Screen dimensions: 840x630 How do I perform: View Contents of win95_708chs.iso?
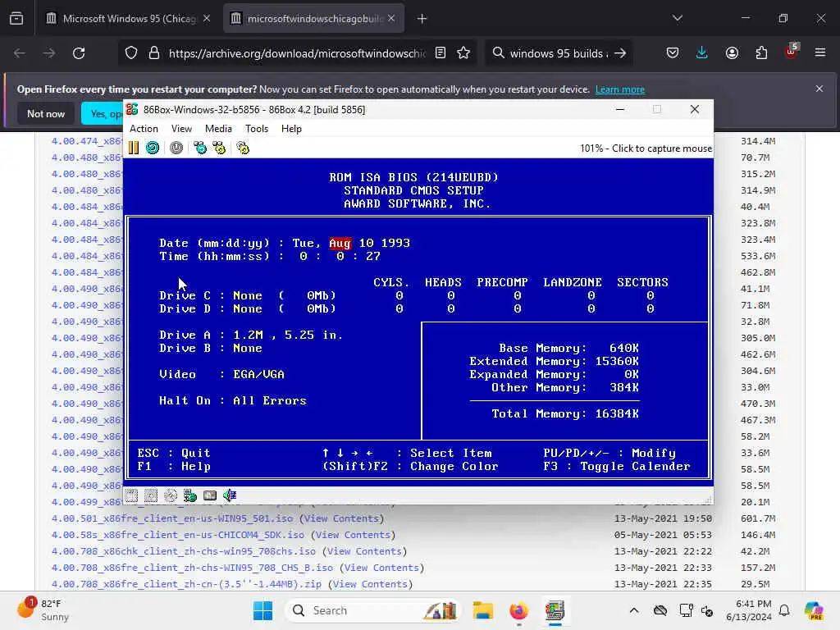click(x=364, y=551)
